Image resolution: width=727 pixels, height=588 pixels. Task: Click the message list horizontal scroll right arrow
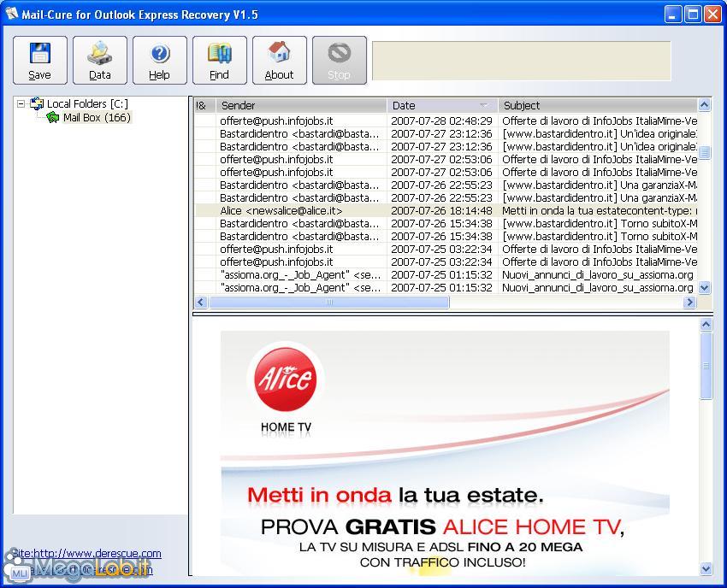[x=690, y=302]
